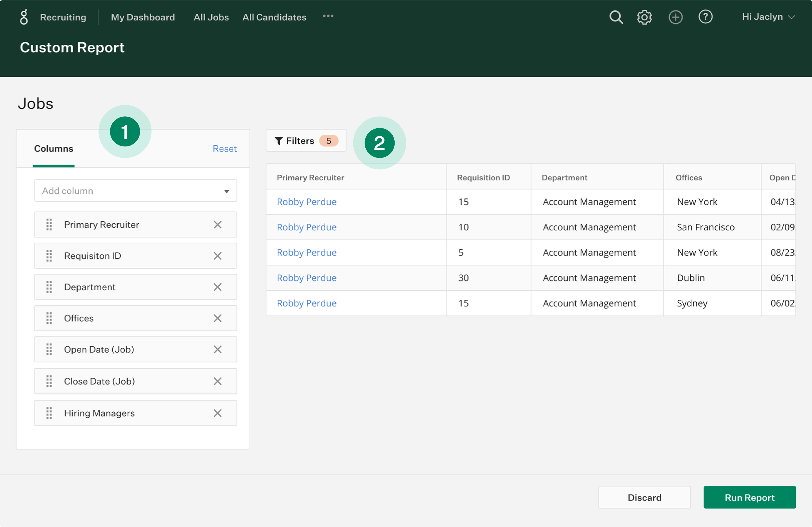Viewport: 812px width, 527px height.
Task: Click the Run Report button
Action: click(749, 497)
